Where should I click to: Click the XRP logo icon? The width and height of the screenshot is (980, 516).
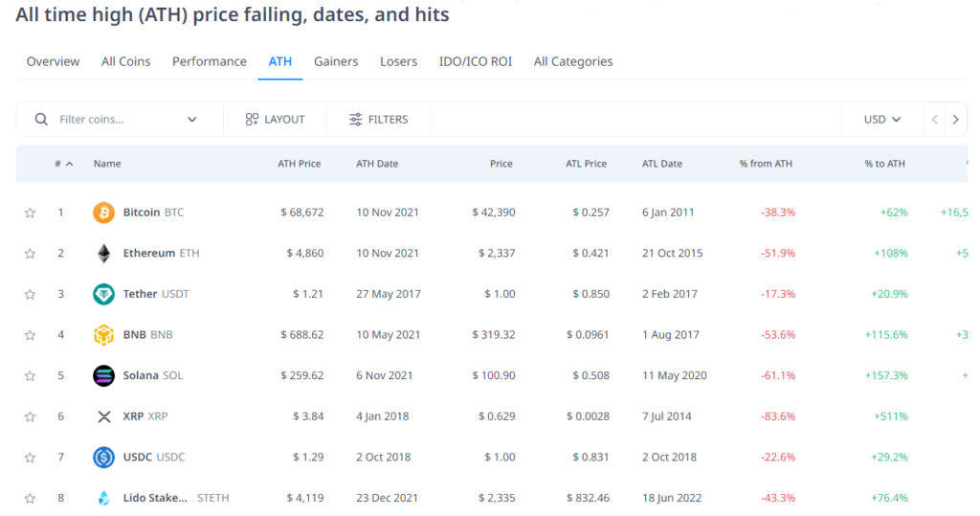click(x=103, y=416)
